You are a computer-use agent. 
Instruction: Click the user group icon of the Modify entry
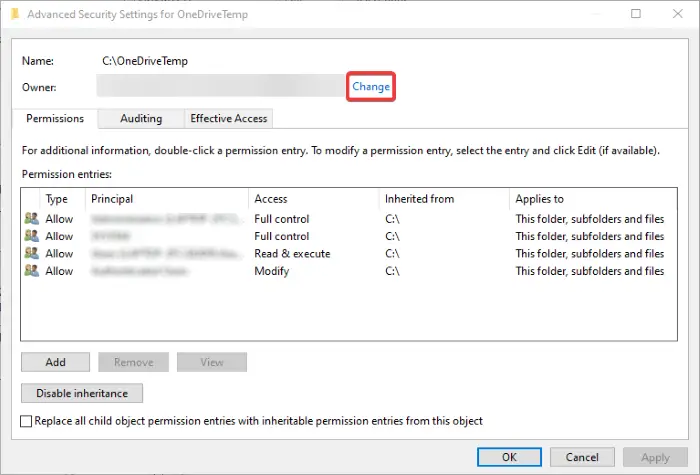[x=31, y=271]
